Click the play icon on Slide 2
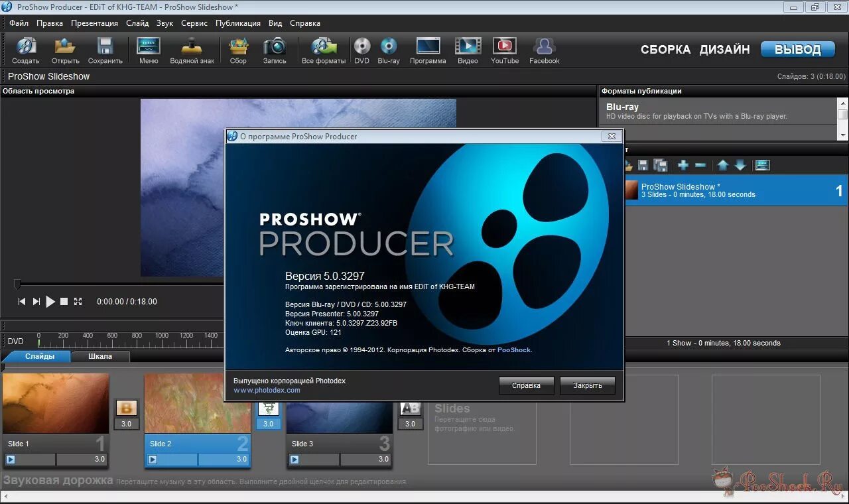The height and width of the screenshot is (504, 849). [153, 459]
